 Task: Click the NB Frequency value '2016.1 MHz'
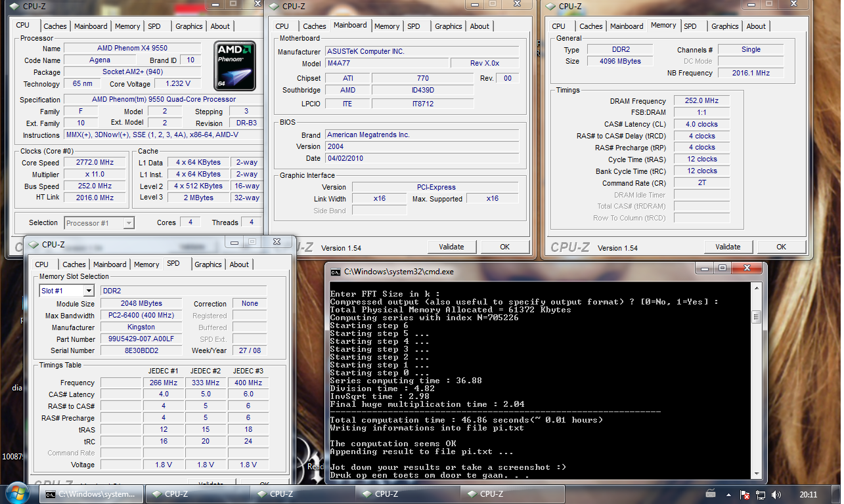751,73
